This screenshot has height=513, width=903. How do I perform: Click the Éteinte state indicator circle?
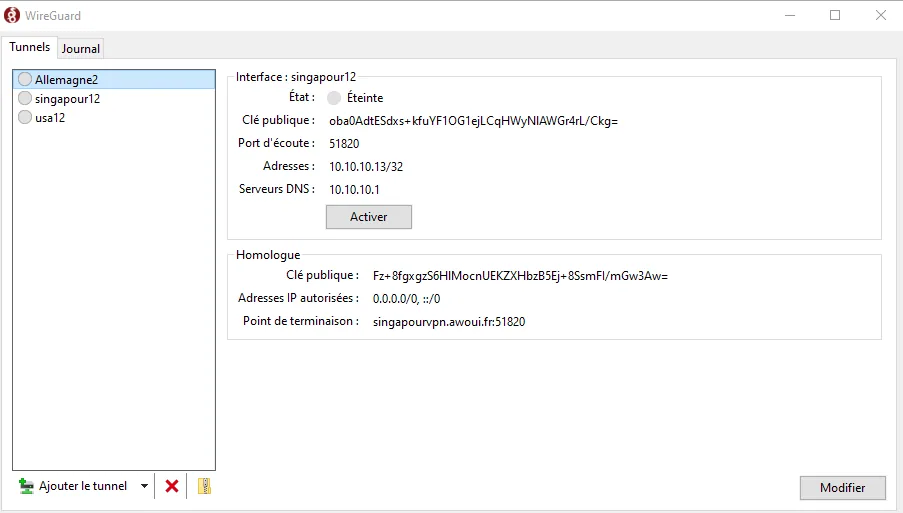coord(334,98)
